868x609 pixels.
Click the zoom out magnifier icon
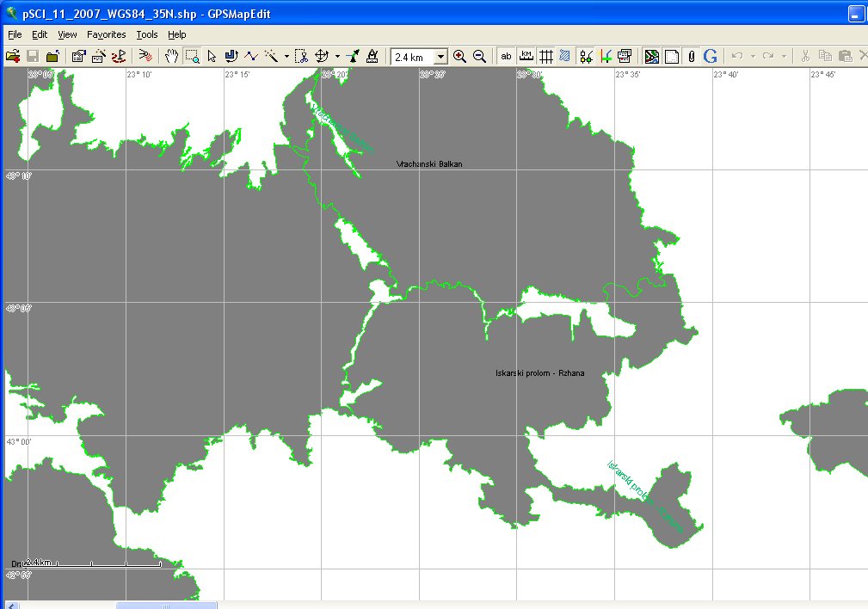tap(480, 56)
